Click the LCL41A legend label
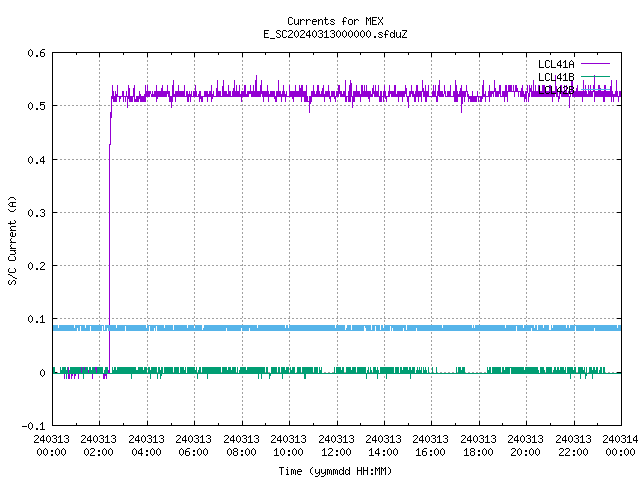The image size is (640, 480). [x=556, y=64]
